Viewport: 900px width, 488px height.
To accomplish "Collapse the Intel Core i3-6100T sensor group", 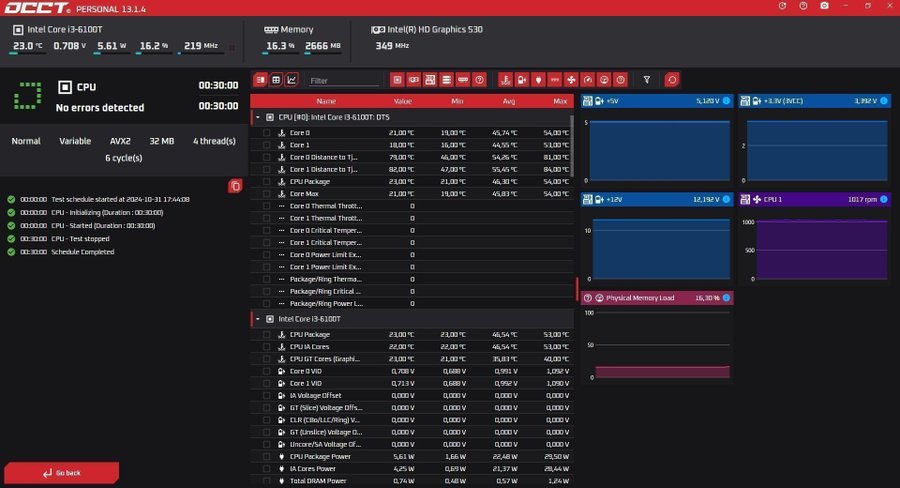I will coord(258,319).
